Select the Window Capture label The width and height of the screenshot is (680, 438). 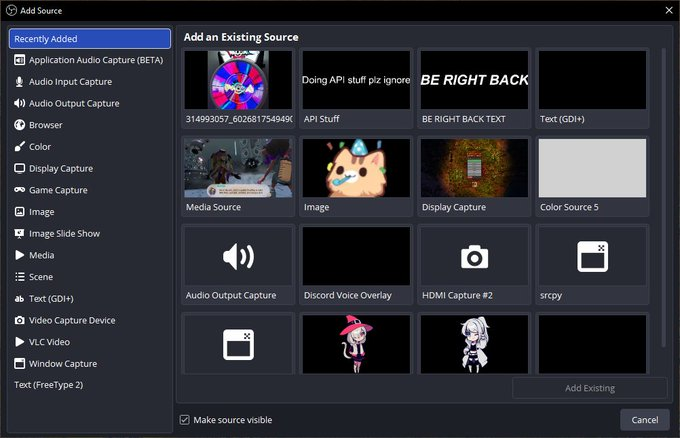point(63,363)
